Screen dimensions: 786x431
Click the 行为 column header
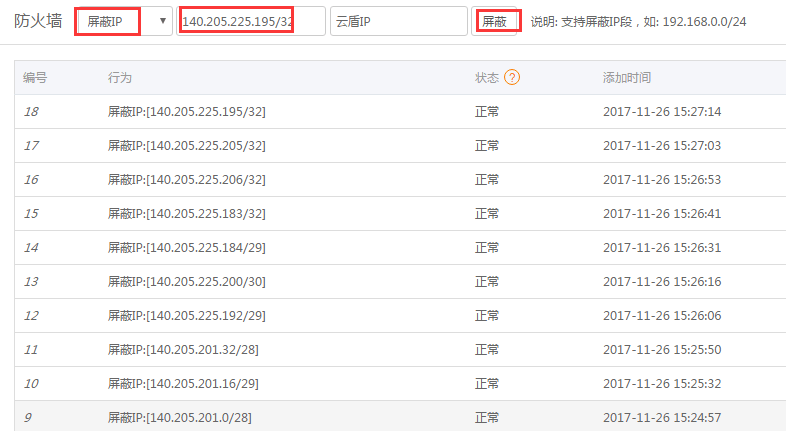[119, 78]
